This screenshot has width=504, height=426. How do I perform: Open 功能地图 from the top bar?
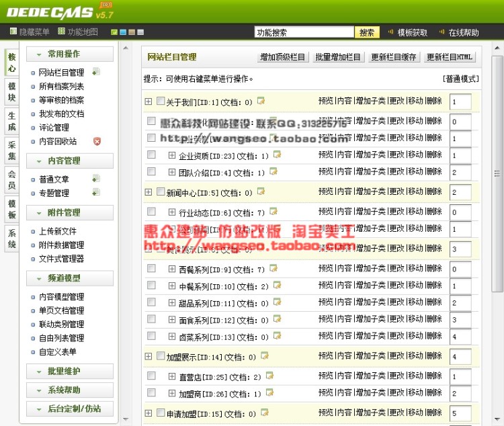[78, 32]
